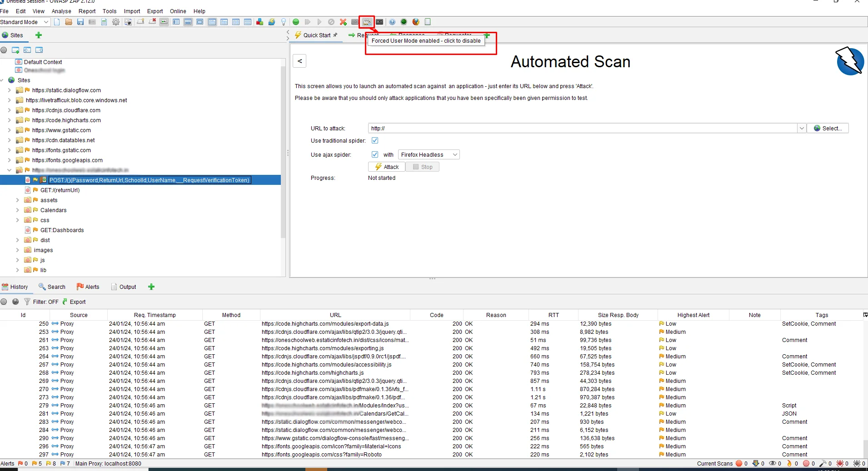Screen dimensions: 868x471
Task: Uncheck the Use traditional spider checkbox
Action: point(375,140)
